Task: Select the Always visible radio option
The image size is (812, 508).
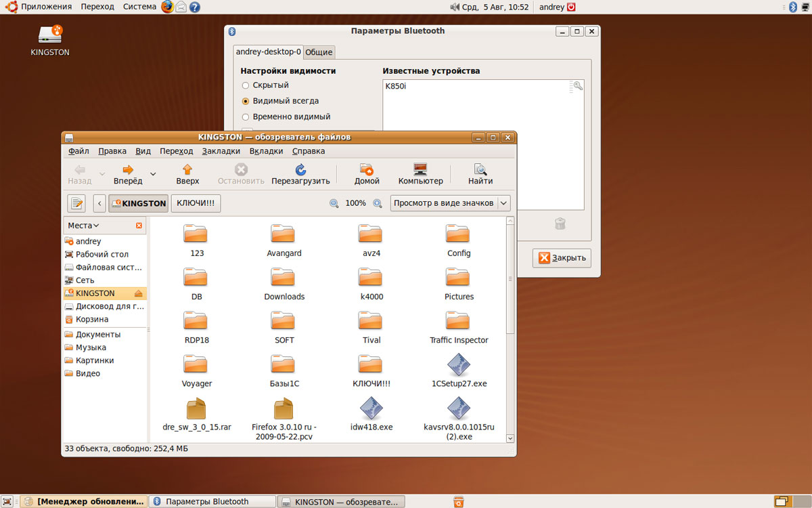Action: (x=246, y=101)
